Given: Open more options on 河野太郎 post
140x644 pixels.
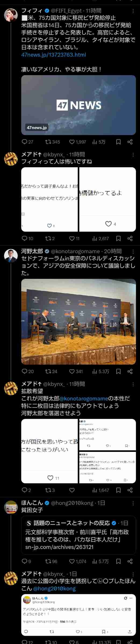Looking at the screenshot, I should coord(133,251).
